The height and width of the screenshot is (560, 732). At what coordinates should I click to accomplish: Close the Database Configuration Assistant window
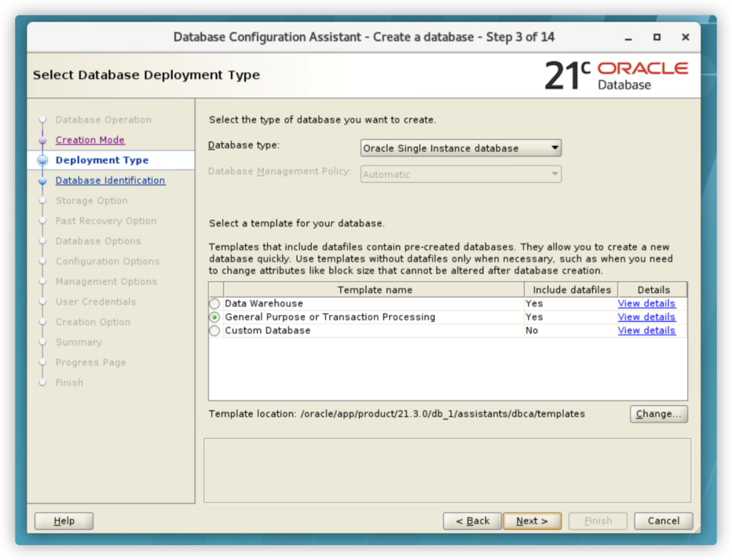pos(685,37)
